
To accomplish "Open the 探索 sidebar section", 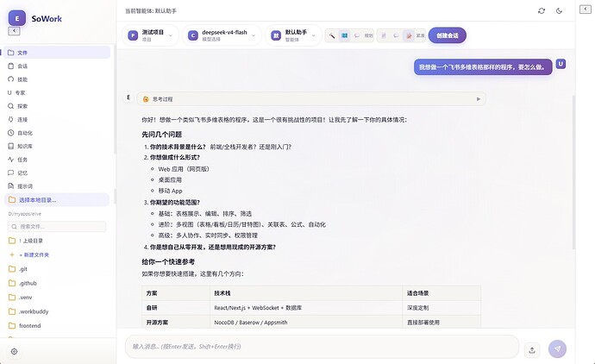I will coord(57,106).
